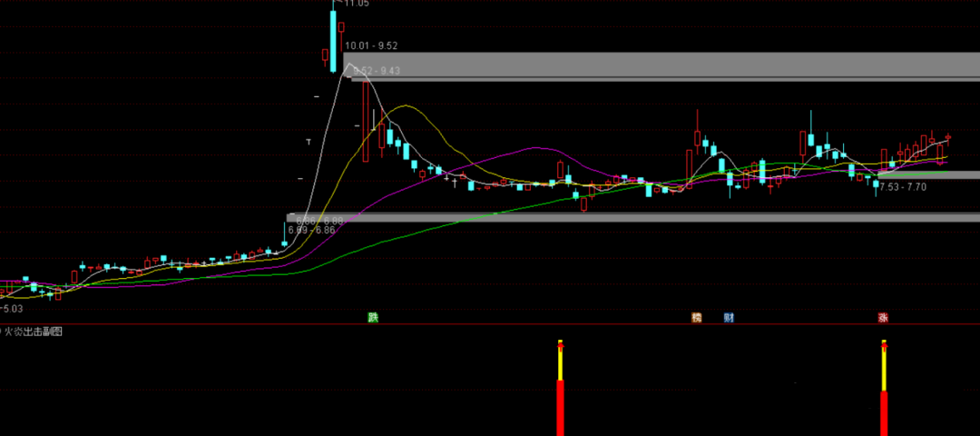Click the red 涨 event marker icon

pos(883,318)
